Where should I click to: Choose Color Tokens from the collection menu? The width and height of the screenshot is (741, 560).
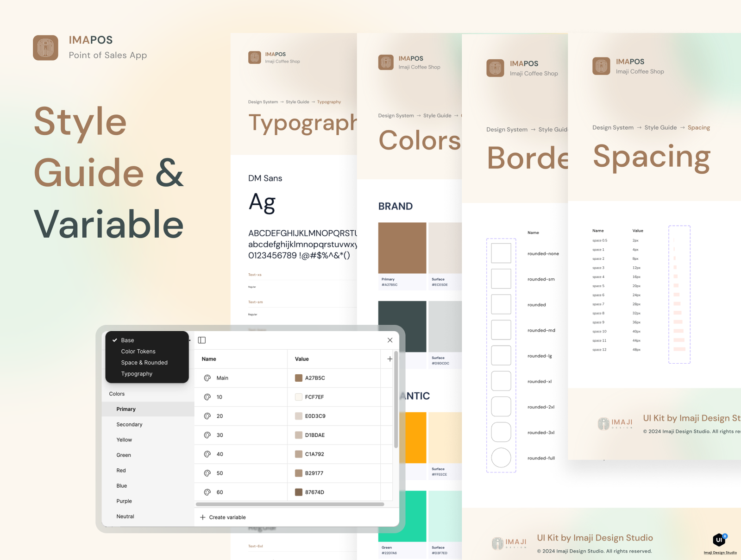[138, 352]
